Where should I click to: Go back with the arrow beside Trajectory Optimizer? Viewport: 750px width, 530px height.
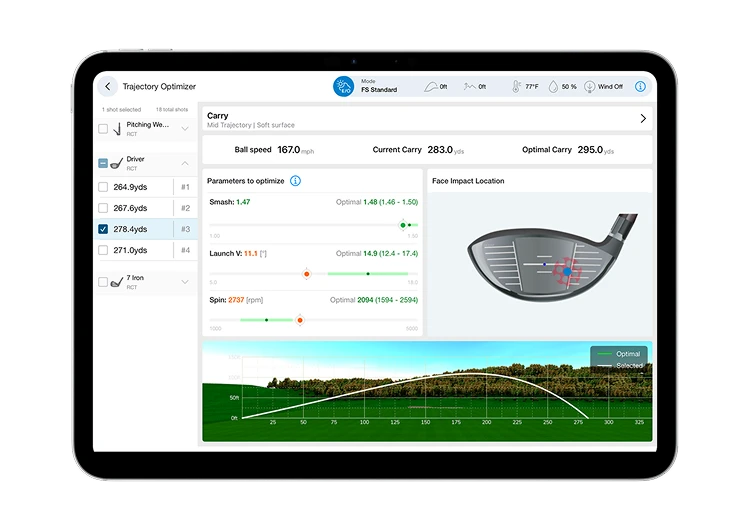click(x=108, y=87)
